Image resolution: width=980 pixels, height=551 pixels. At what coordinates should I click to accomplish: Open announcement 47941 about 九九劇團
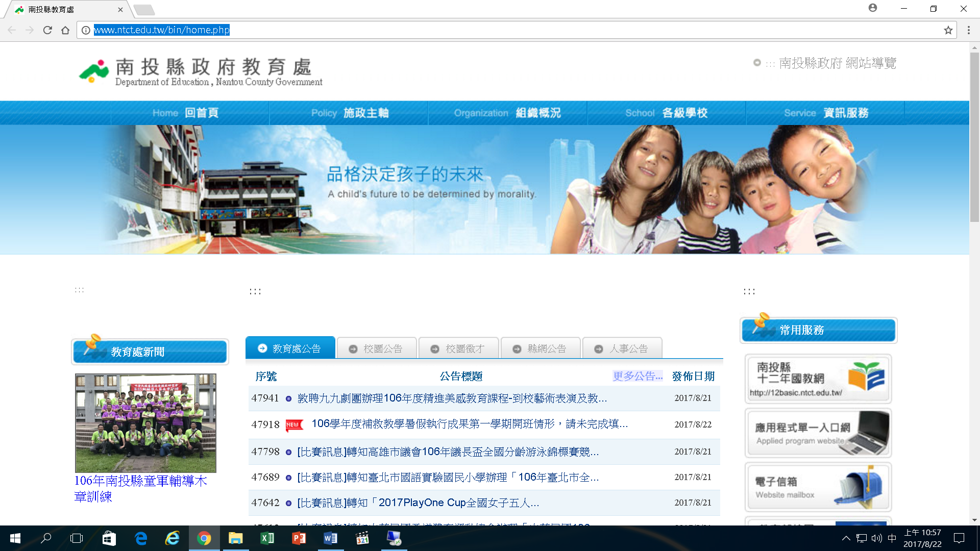coord(452,398)
